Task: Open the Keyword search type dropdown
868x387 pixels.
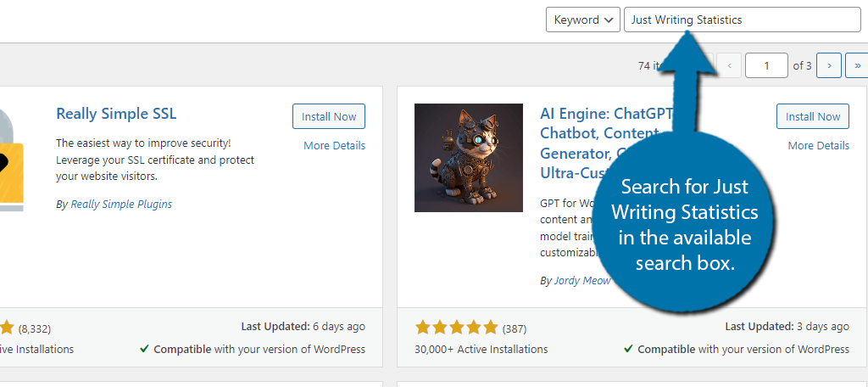Action: pyautogui.click(x=583, y=20)
